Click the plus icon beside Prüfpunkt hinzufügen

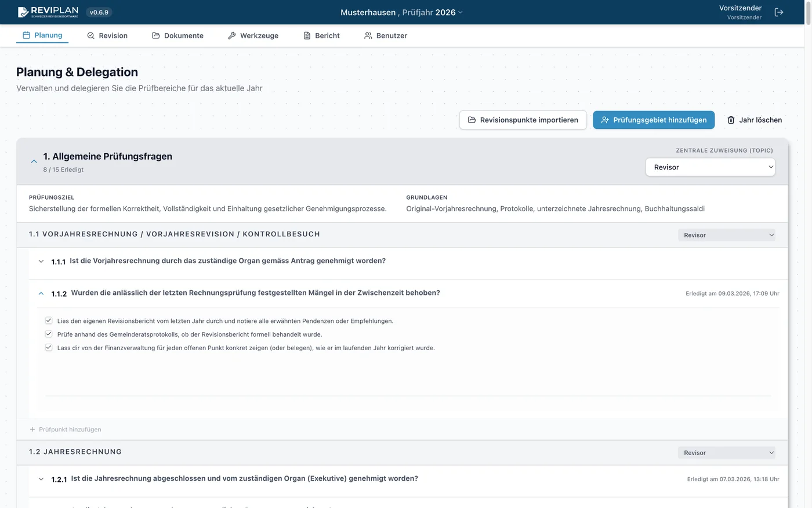pos(32,430)
